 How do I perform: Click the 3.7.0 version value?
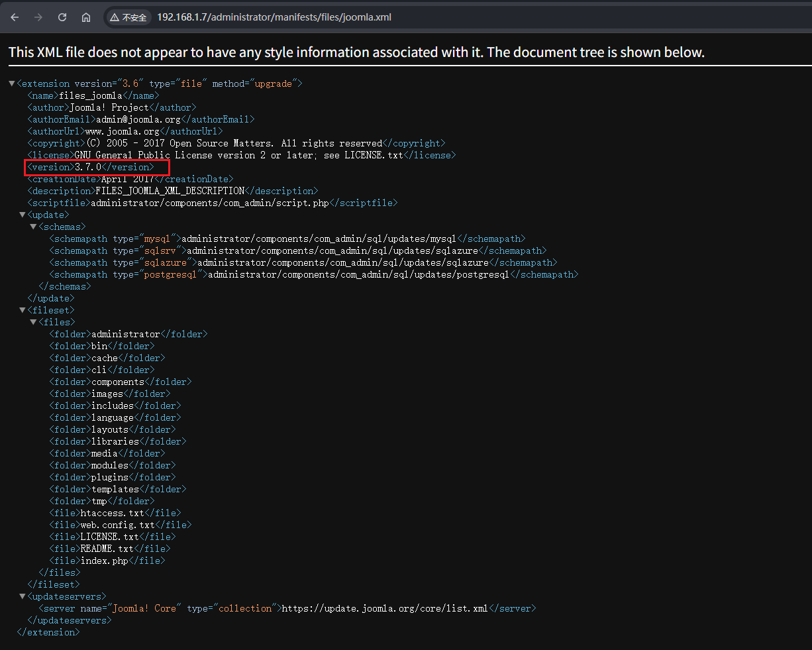pyautogui.click(x=88, y=167)
